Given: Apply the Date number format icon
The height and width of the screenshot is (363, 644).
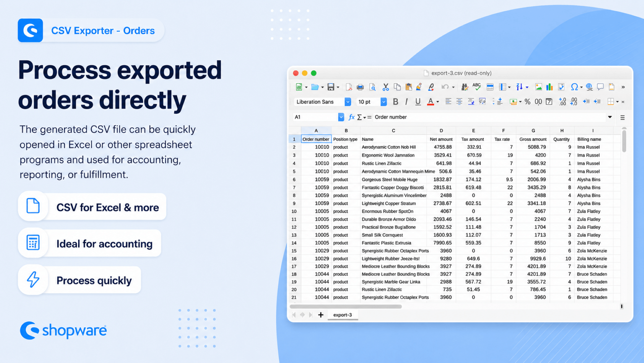Looking at the screenshot, I should (x=549, y=102).
